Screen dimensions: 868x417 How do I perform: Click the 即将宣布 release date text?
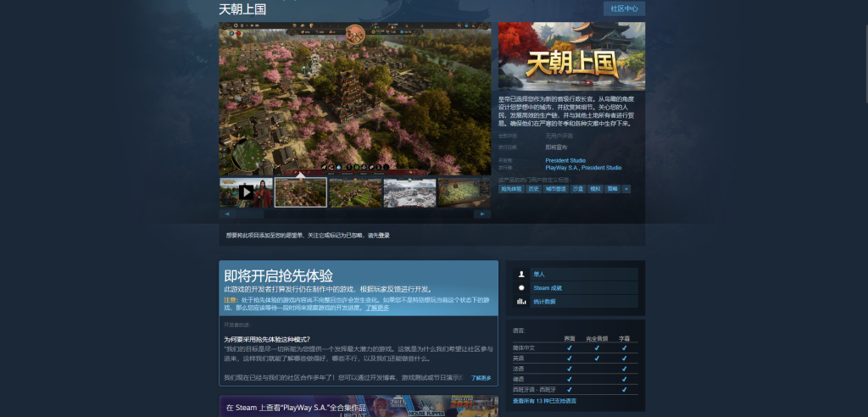coord(556,147)
